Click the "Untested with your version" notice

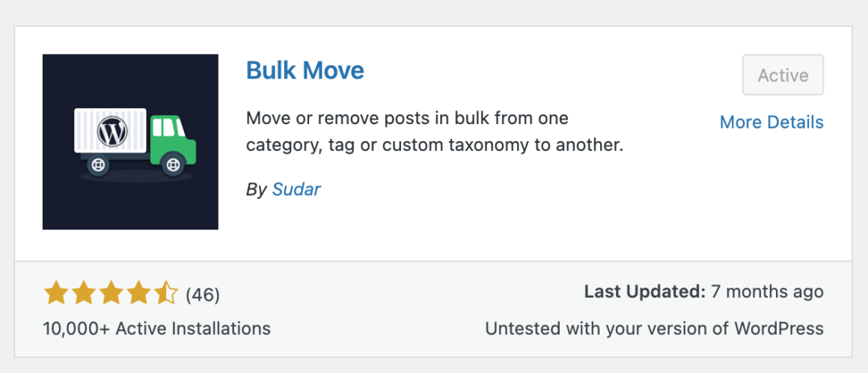[x=654, y=328]
